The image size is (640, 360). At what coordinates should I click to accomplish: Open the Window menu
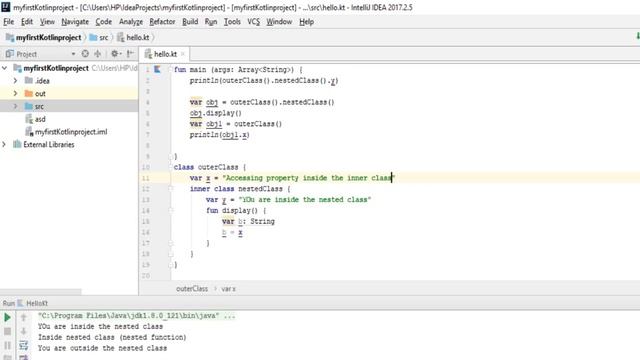(279, 22)
